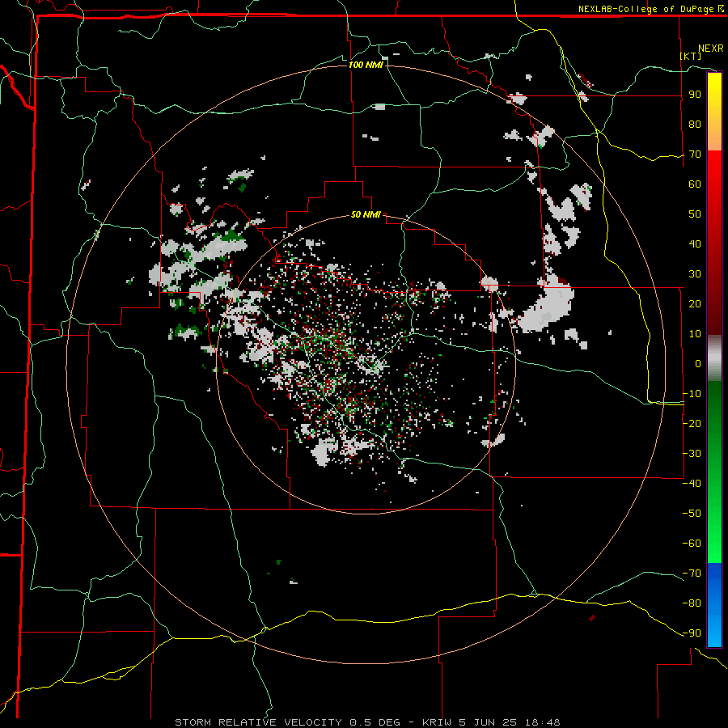Click the 10 value on the velocity scale
This screenshot has height=728, width=728.
[695, 334]
